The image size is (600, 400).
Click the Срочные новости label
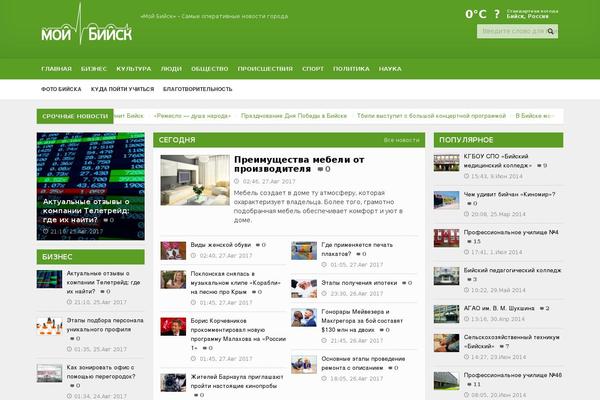(x=75, y=116)
